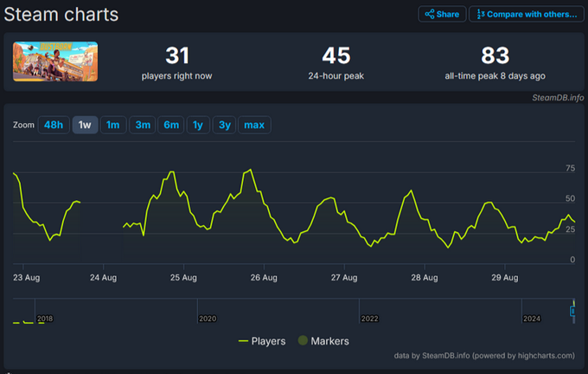
Task: Click the 24-hour peak value 45
Action: 336,56
